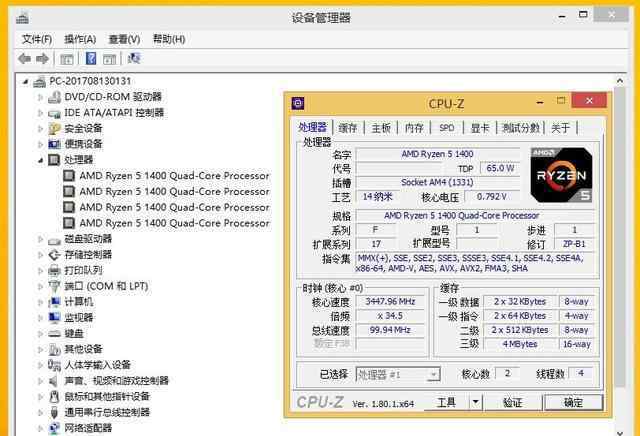
Task: Minimize the CPU-Z window
Action: (x=540, y=102)
